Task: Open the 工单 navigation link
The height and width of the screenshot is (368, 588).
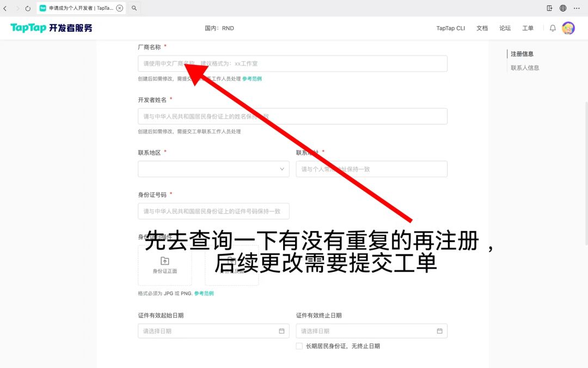Action: (x=528, y=28)
